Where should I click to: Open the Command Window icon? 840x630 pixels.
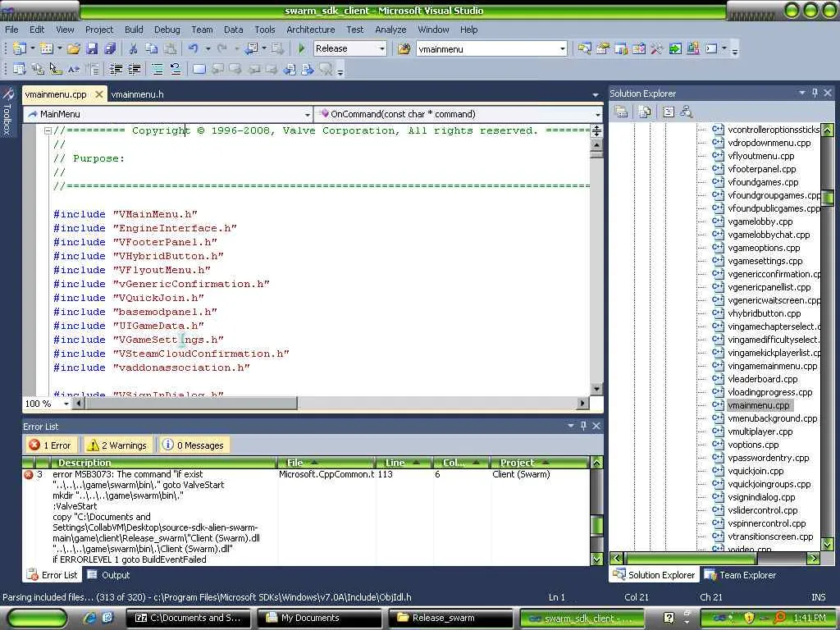click(x=711, y=48)
